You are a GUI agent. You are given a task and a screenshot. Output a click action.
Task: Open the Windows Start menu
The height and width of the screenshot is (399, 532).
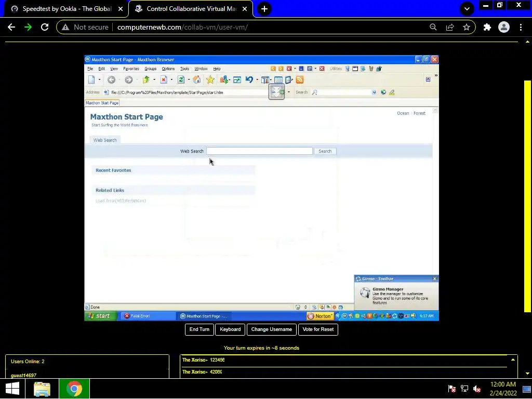[x=12, y=389]
